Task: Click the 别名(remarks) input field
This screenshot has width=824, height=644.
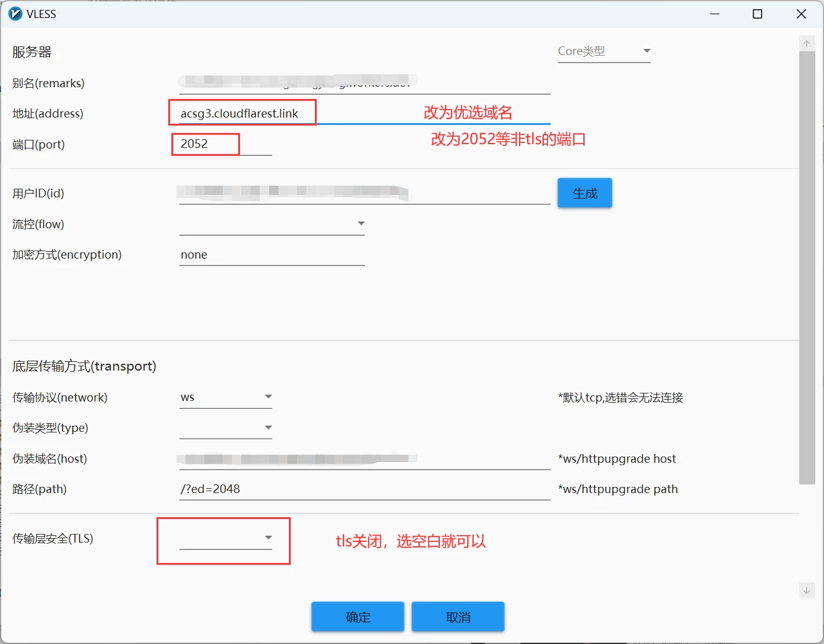Action: (364, 83)
